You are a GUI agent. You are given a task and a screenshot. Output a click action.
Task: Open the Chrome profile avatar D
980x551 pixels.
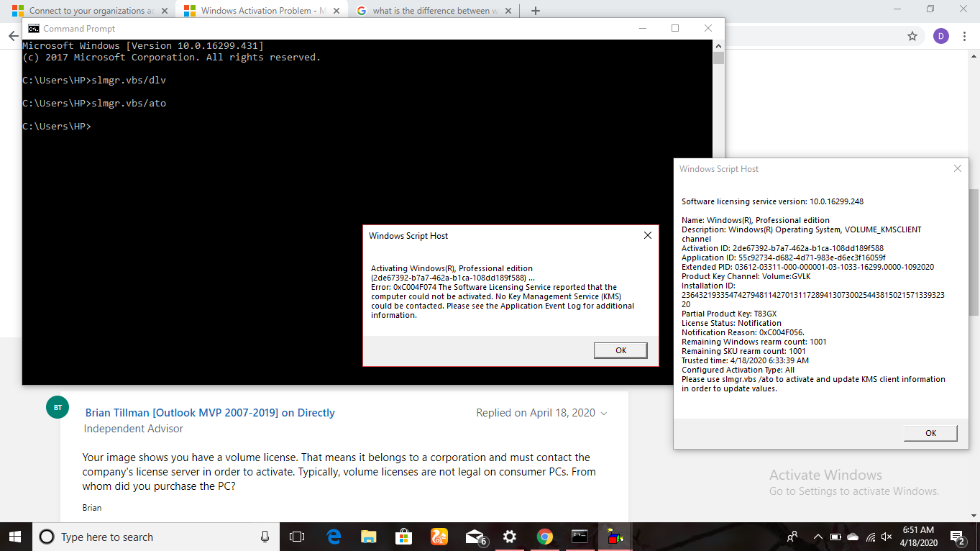[941, 36]
